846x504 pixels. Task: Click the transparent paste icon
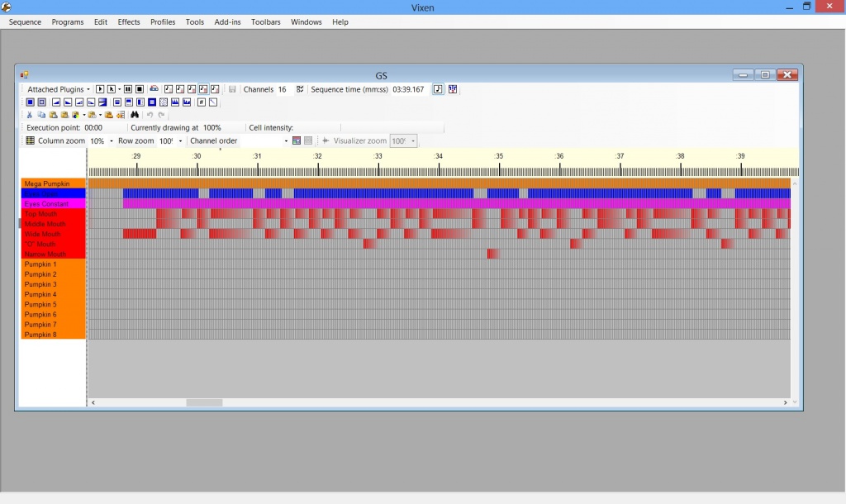coord(64,114)
